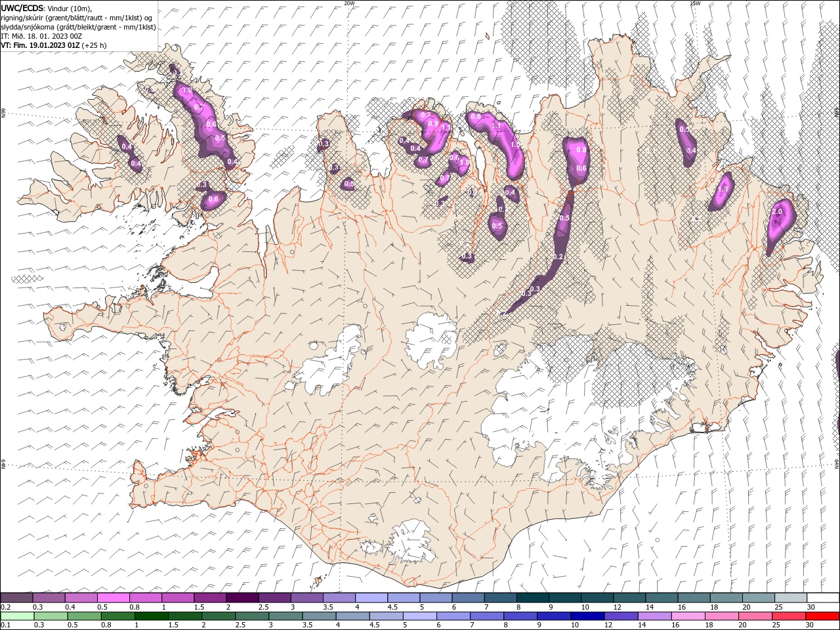
Task: Click the top-row dark teal swatch between 8 and 9
Action: tap(532, 598)
